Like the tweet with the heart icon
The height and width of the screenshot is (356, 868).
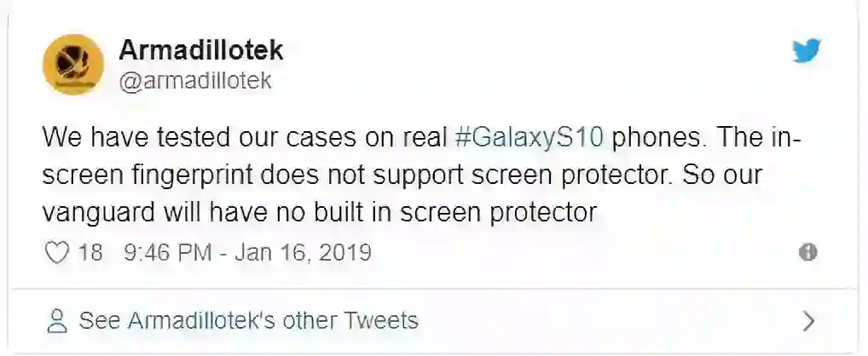(x=56, y=253)
